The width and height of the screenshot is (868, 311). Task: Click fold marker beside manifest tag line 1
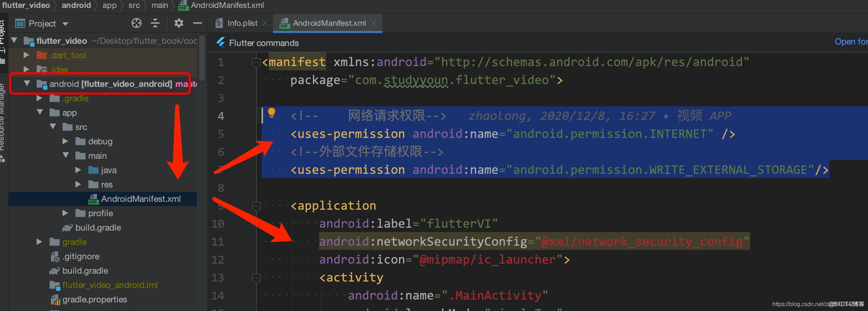pyautogui.click(x=256, y=63)
